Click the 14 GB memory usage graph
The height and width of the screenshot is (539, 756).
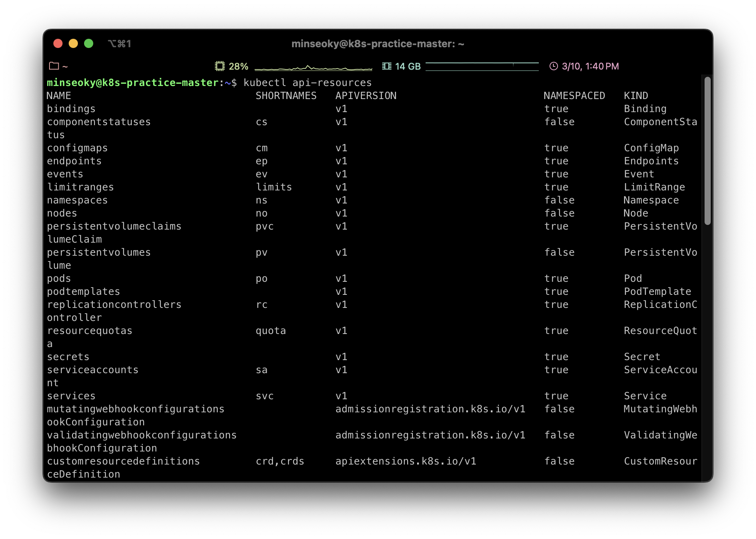482,66
